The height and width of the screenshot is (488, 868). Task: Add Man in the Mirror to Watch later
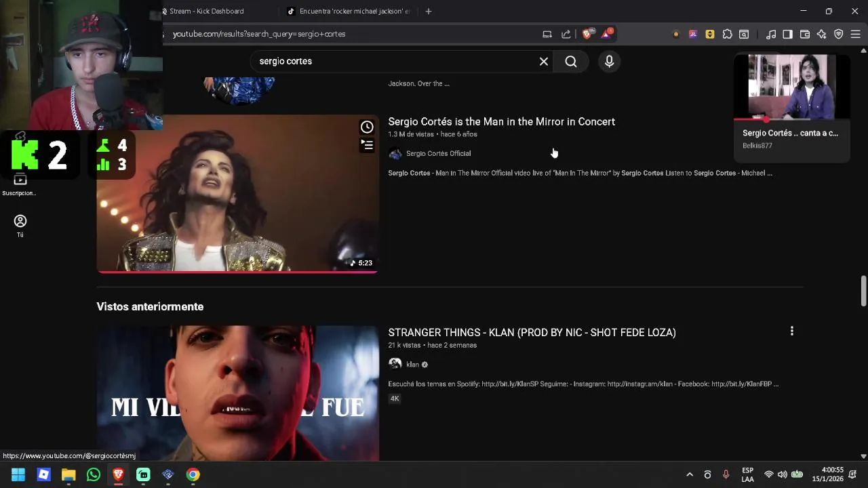367,127
